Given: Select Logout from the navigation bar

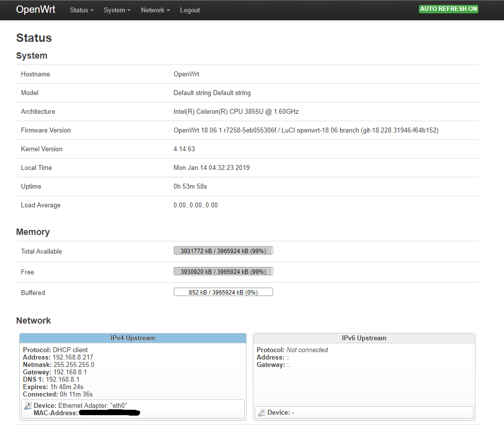Looking at the screenshot, I should [x=190, y=10].
